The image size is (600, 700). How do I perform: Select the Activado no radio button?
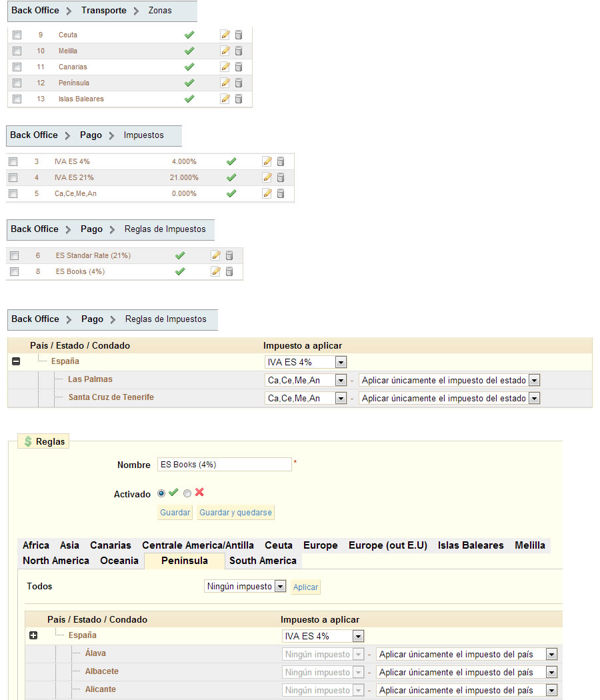[x=187, y=493]
